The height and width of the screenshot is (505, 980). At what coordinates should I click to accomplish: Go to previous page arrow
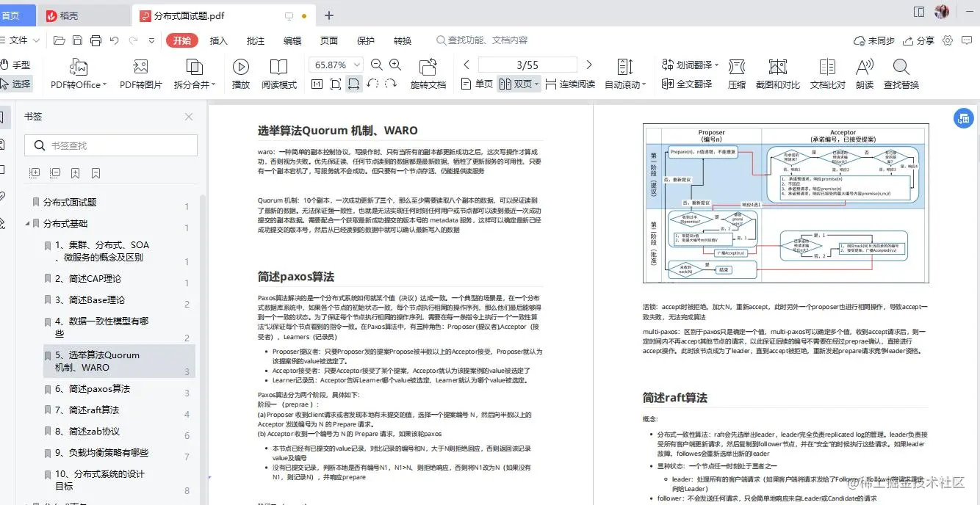pos(466,65)
